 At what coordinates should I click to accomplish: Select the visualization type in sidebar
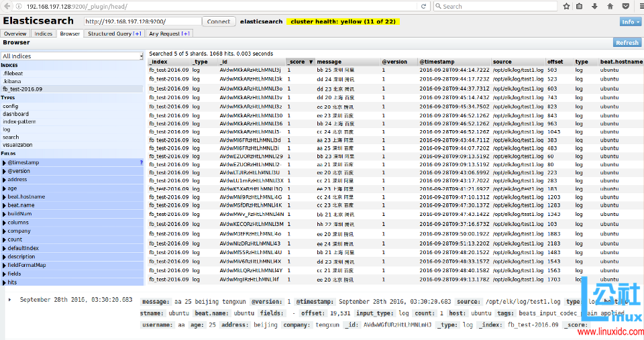click(17, 145)
